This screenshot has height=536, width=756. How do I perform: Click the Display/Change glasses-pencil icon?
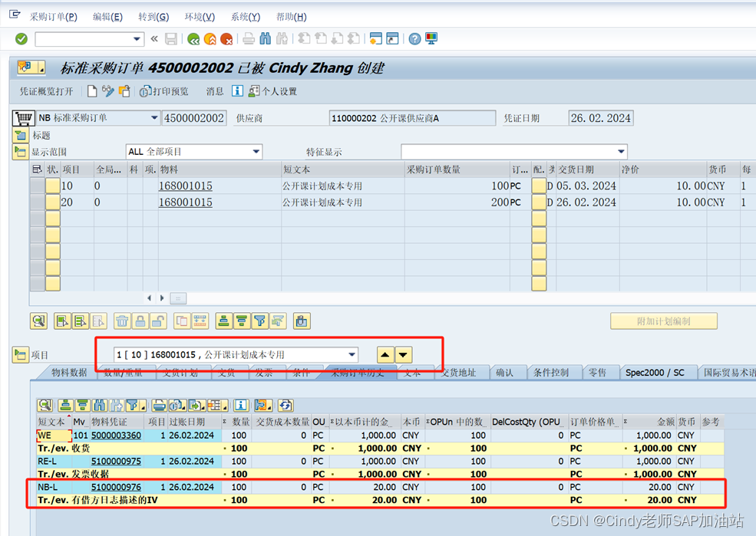click(108, 91)
